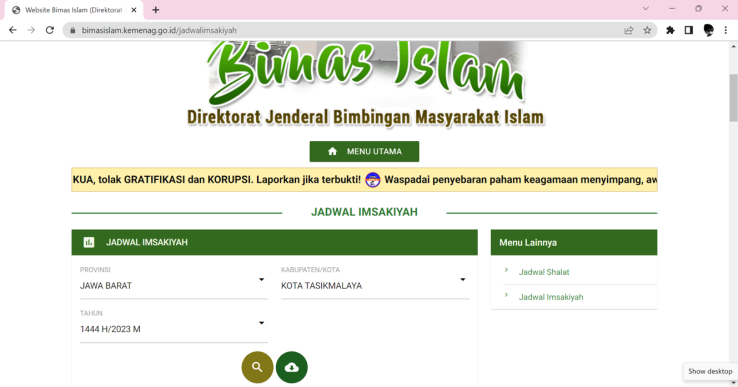Open a new browser tab
This screenshot has height=387, width=738.
pyautogui.click(x=156, y=9)
